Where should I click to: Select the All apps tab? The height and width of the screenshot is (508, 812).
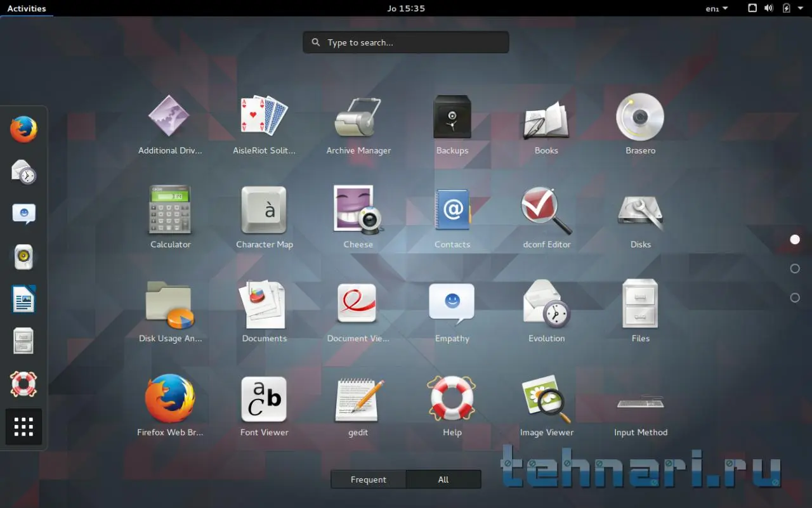(x=443, y=479)
